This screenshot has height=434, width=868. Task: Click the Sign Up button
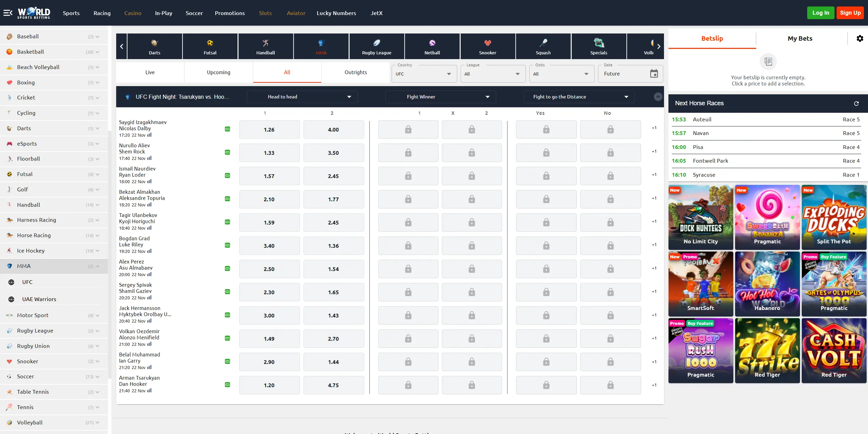tap(851, 13)
